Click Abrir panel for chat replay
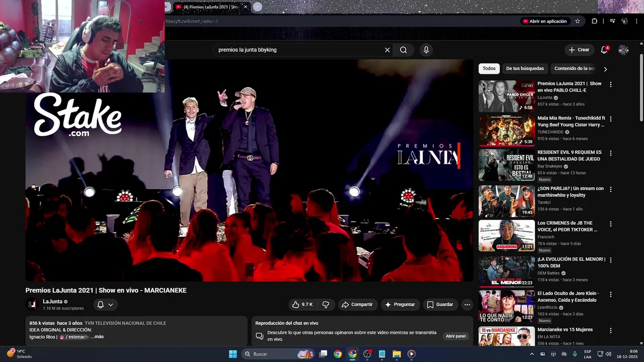This screenshot has width=644, height=362. point(456,336)
